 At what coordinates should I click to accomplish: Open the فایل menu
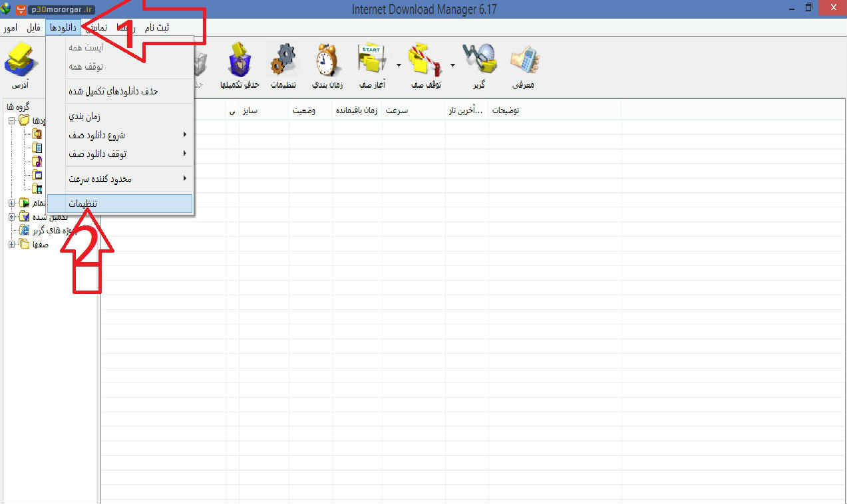tap(33, 27)
